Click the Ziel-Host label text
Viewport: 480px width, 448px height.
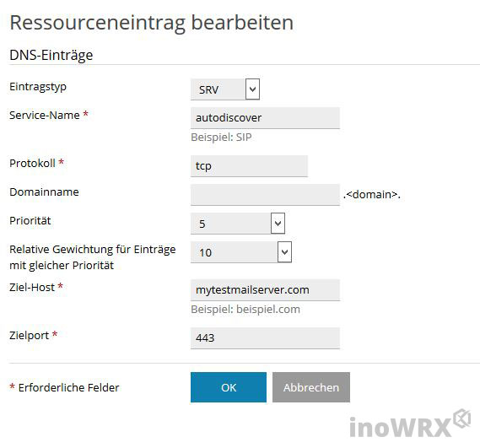click(x=32, y=287)
